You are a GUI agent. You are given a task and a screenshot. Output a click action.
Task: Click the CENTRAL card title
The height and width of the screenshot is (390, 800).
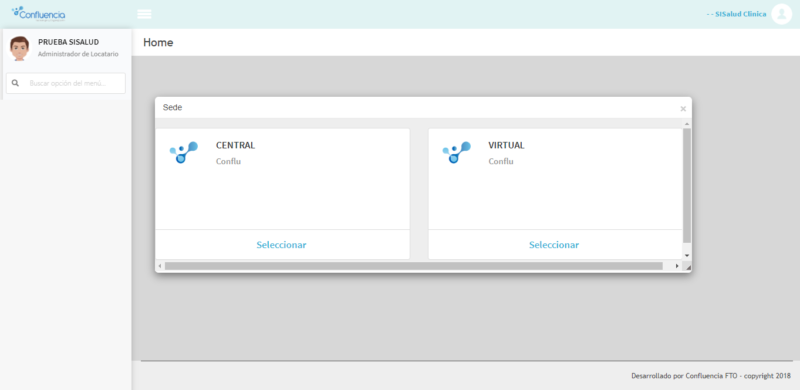[235, 145]
